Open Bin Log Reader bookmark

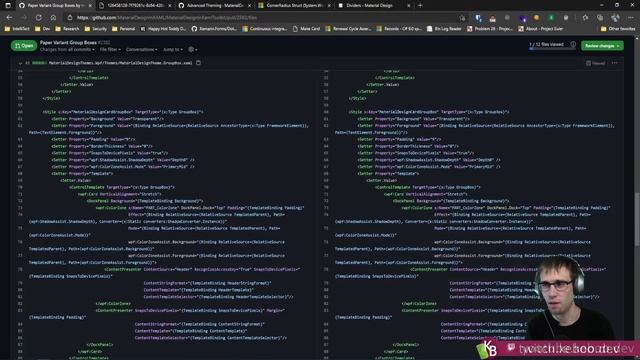pos(444,29)
